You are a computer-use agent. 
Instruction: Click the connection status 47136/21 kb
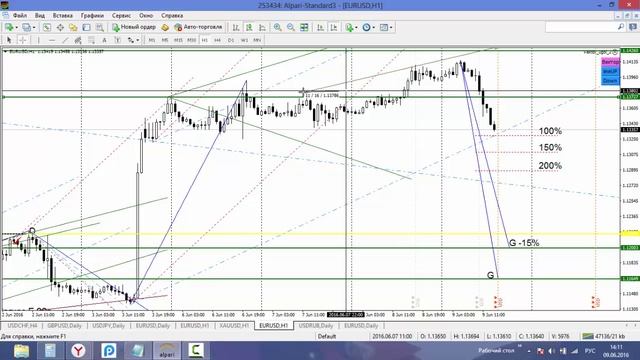coord(603,336)
